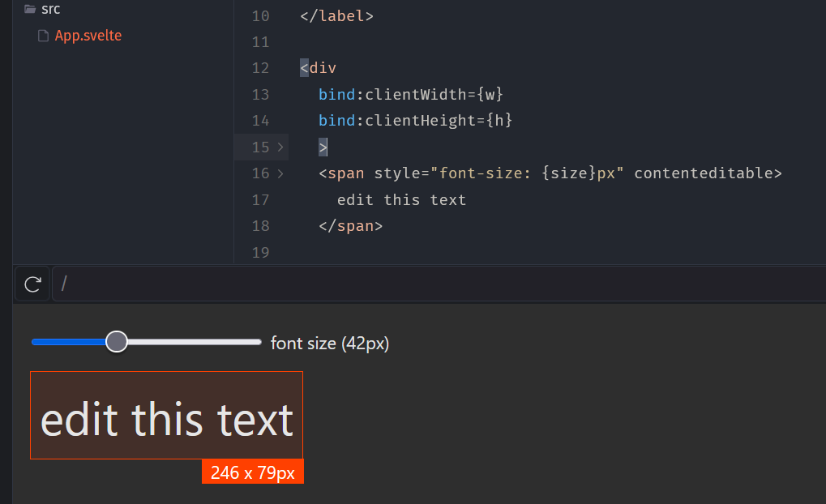Click the contenteditable attribute in code
Screen dimensions: 826x504
(703, 173)
